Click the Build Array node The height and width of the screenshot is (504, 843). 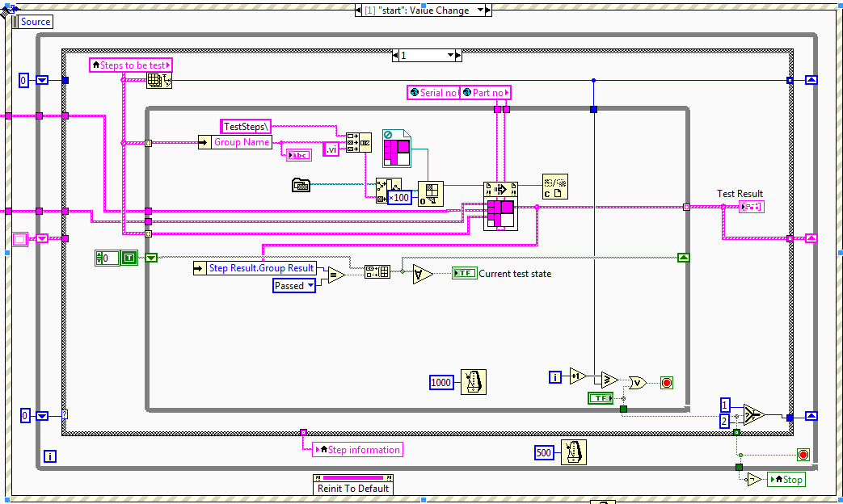tap(377, 272)
